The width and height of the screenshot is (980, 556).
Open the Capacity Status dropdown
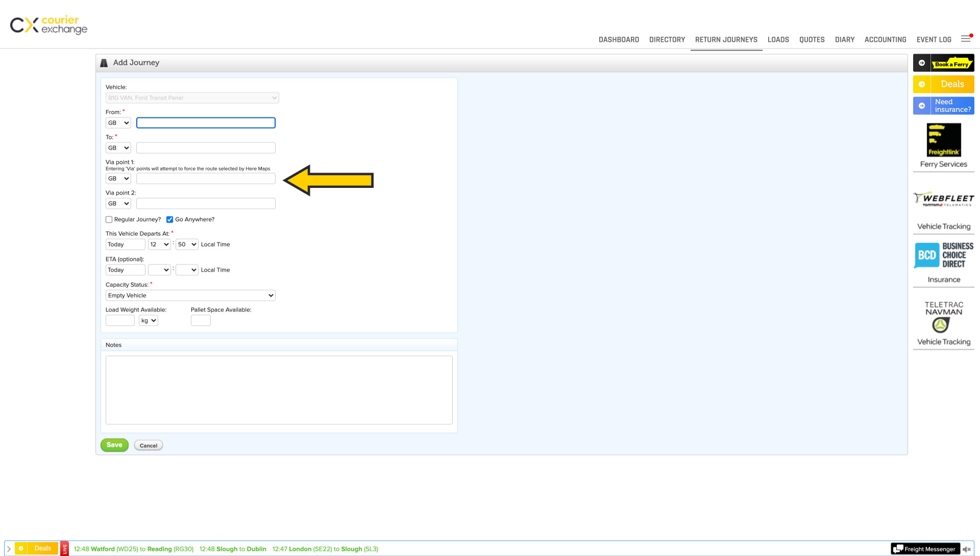(x=190, y=295)
